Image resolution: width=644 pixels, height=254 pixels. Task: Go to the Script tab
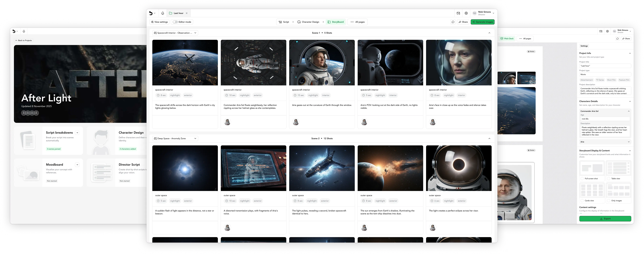284,22
